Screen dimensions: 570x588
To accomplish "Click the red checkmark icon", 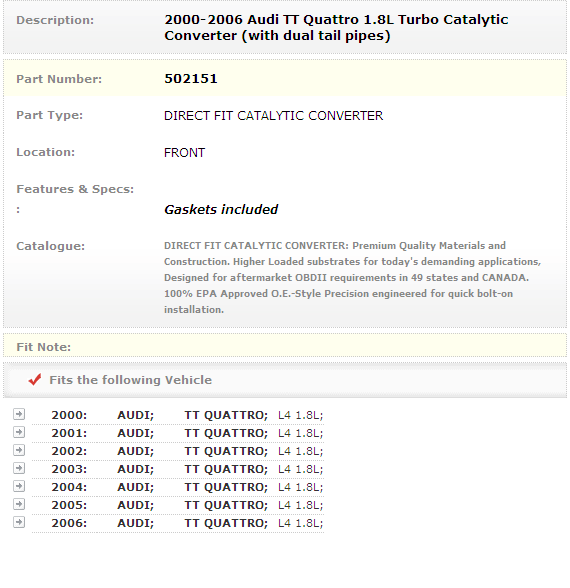I will pyautogui.click(x=35, y=380).
